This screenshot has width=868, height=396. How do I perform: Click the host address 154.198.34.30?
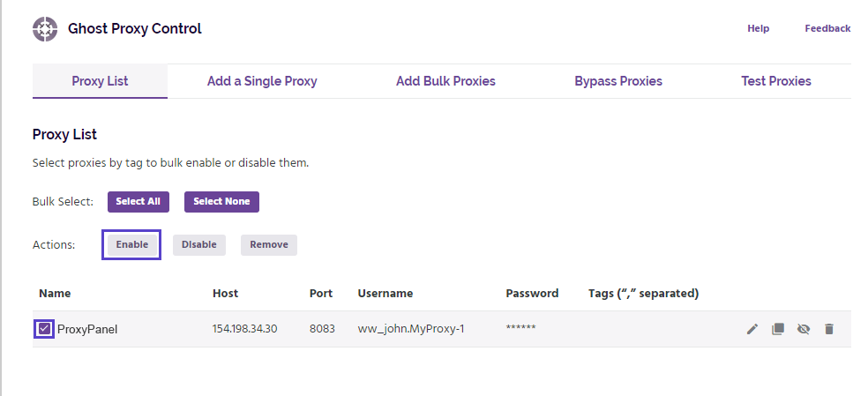point(244,329)
